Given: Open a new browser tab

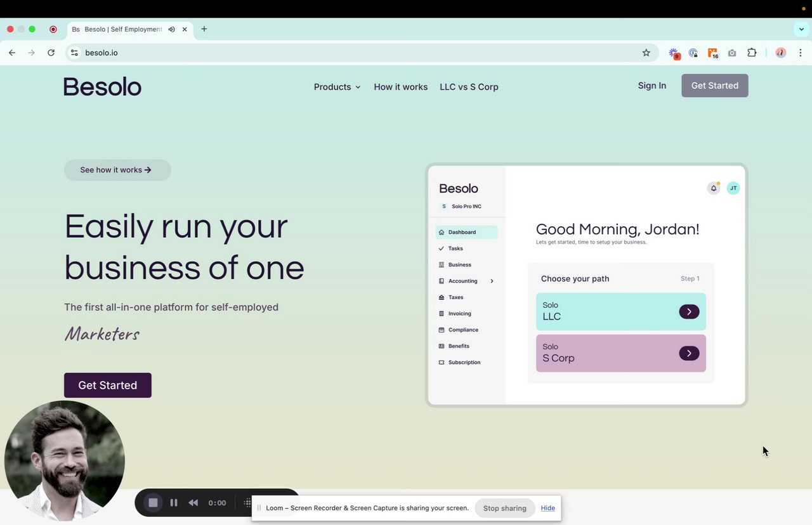Looking at the screenshot, I should (x=204, y=29).
